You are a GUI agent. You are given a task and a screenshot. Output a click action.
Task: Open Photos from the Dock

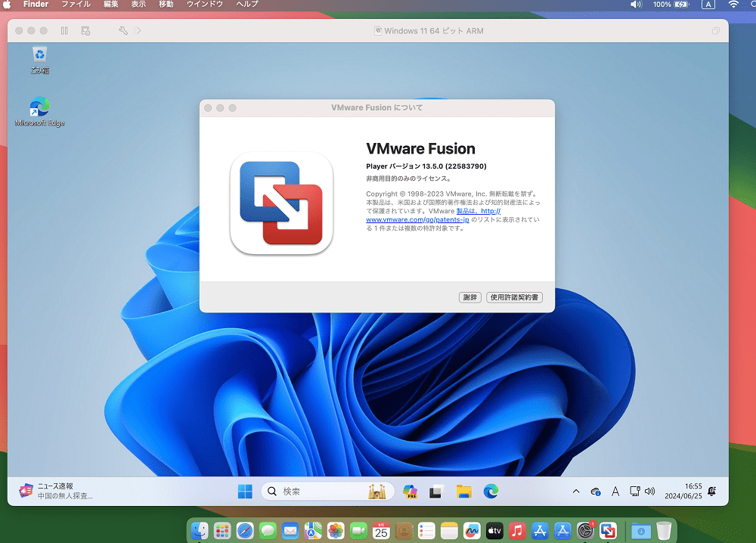tap(336, 532)
